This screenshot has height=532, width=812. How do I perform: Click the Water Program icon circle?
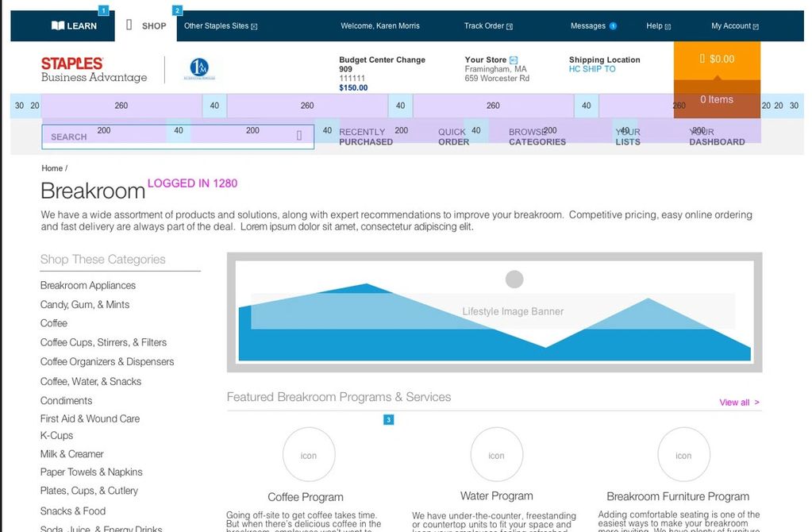pyautogui.click(x=496, y=455)
